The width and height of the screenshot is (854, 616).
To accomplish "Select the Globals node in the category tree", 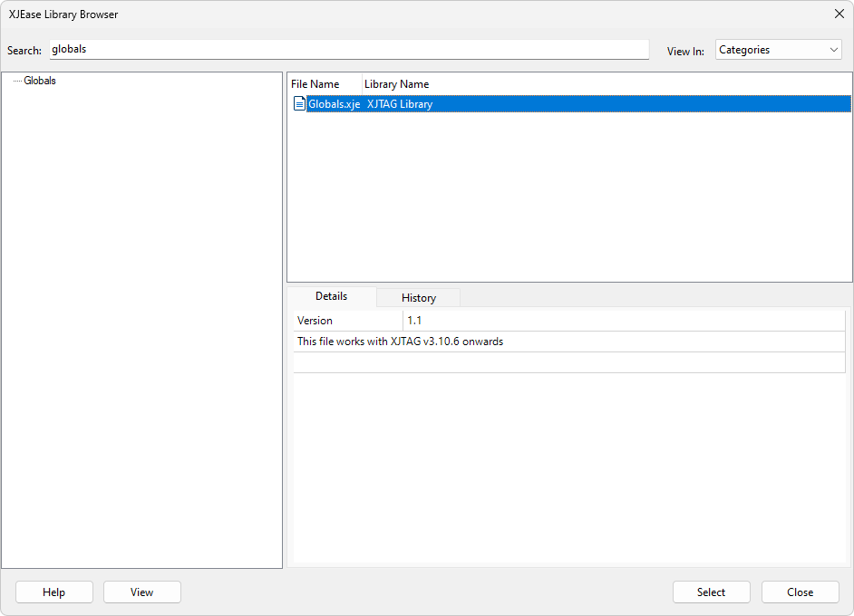I will [x=40, y=81].
